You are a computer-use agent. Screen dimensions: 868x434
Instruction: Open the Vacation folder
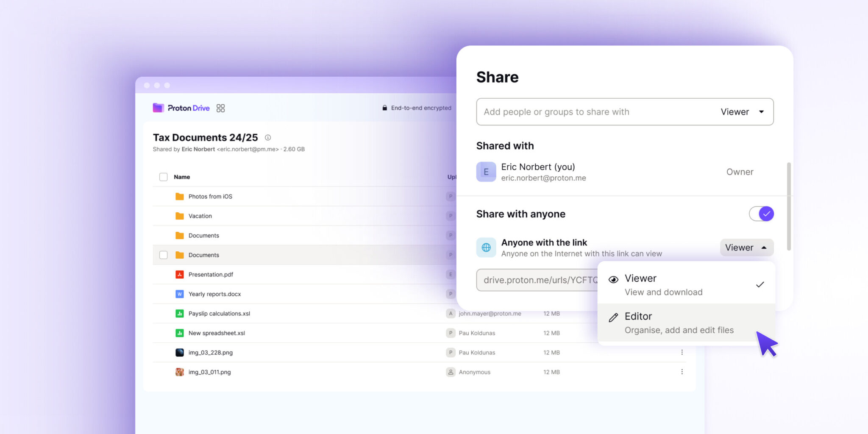(x=200, y=216)
